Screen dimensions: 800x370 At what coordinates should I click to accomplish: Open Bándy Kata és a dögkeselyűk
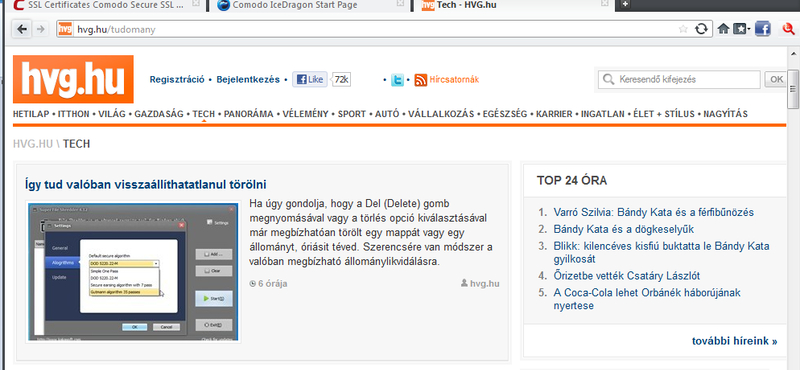tap(623, 229)
